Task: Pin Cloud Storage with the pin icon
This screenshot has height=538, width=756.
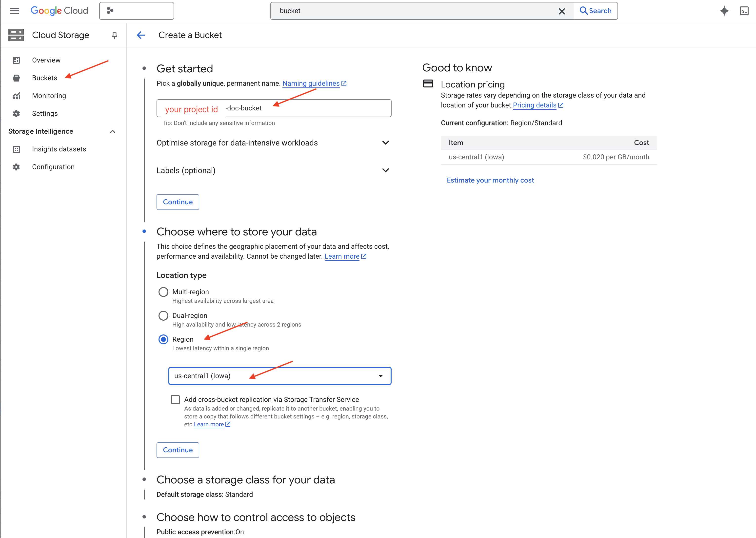Action: [x=115, y=35]
